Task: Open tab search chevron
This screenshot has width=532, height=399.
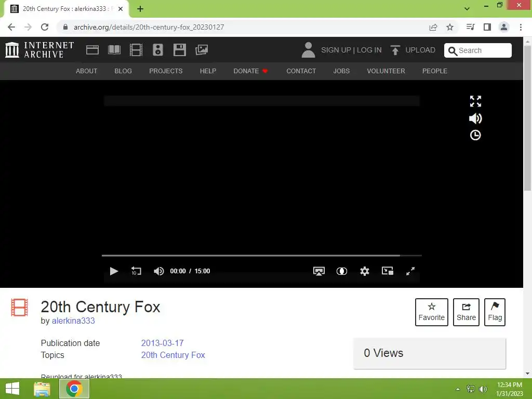Action: pos(467,9)
